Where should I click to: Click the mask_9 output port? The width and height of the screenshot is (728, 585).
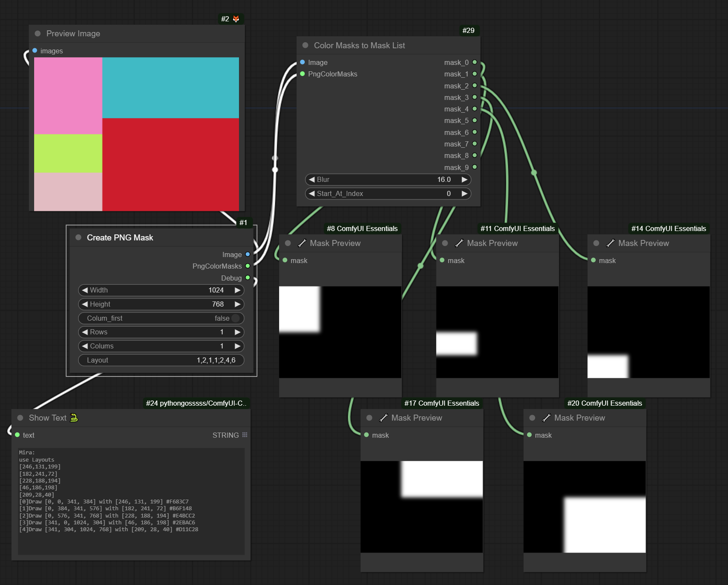(475, 167)
